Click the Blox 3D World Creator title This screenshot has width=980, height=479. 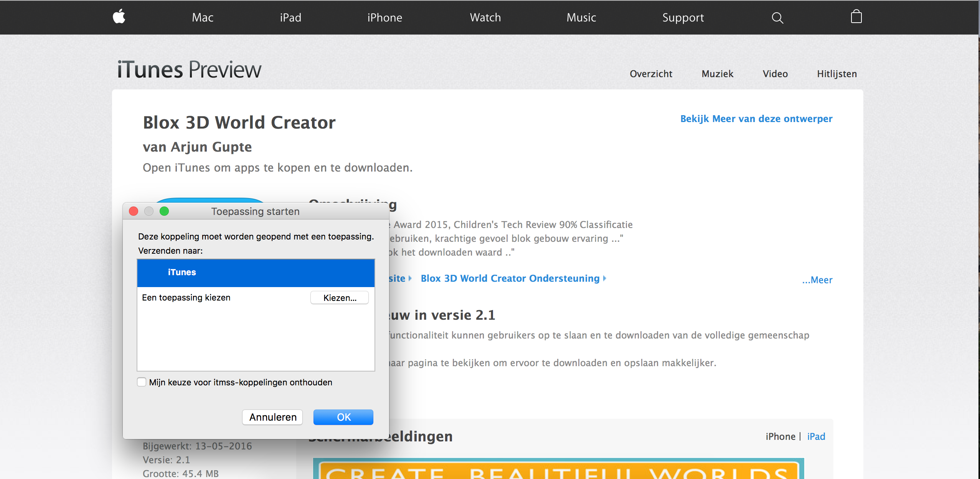[239, 122]
